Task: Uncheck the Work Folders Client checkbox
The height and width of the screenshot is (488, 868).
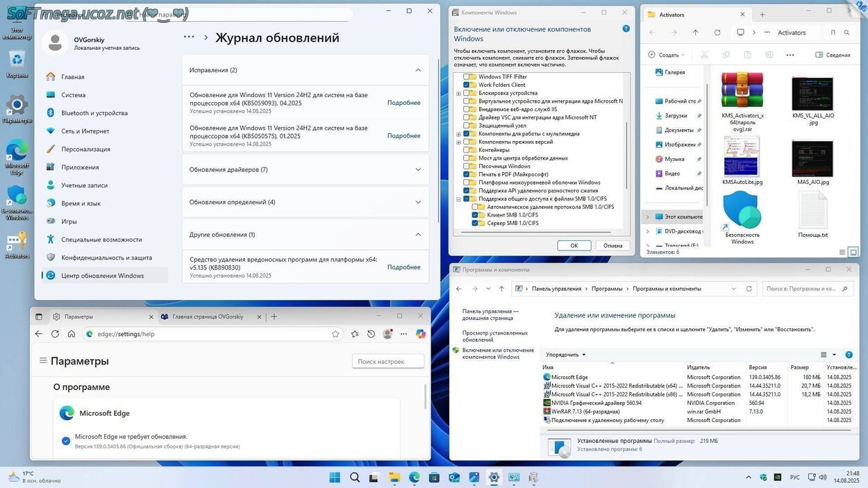Action: [x=467, y=85]
